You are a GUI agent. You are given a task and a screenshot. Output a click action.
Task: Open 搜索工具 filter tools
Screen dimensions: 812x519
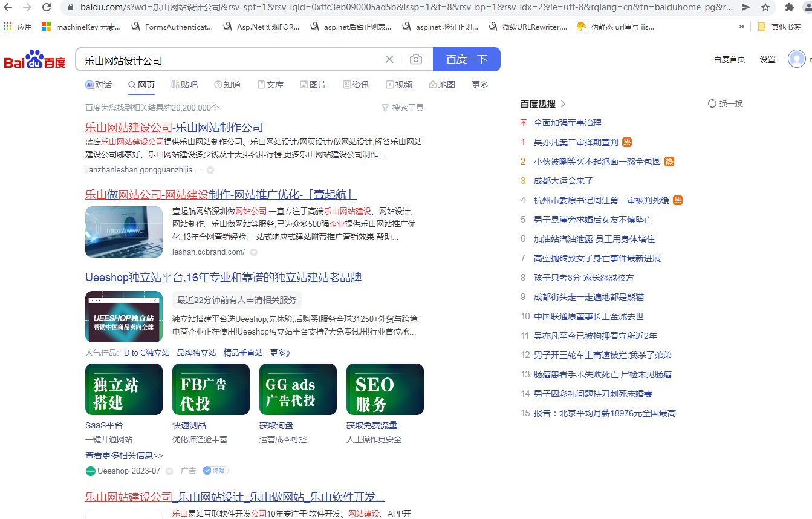tap(403, 108)
